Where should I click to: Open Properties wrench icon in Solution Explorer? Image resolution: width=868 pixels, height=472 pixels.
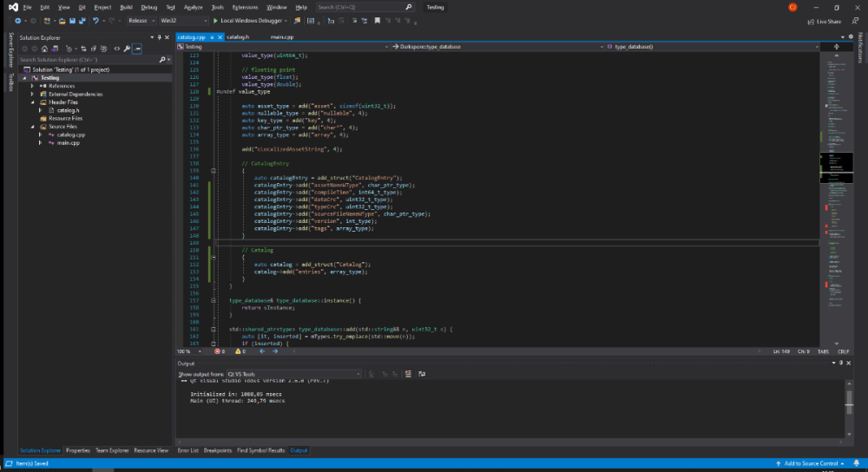tap(127, 49)
